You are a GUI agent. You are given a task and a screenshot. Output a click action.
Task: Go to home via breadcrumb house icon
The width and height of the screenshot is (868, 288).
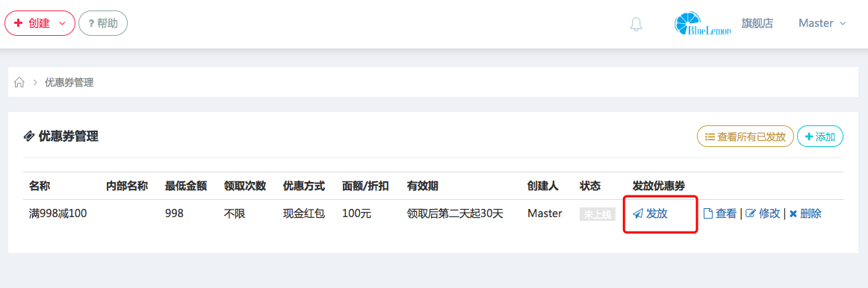click(x=19, y=82)
